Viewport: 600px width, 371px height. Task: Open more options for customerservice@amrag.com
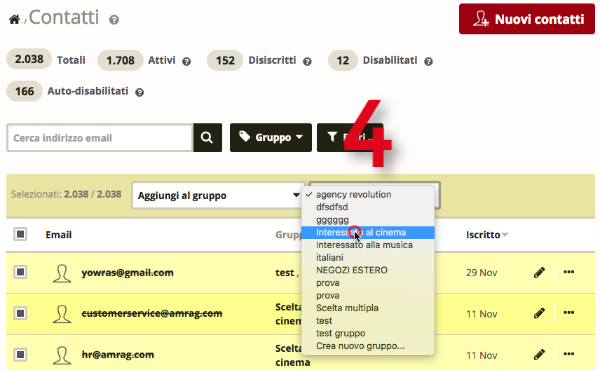click(569, 313)
